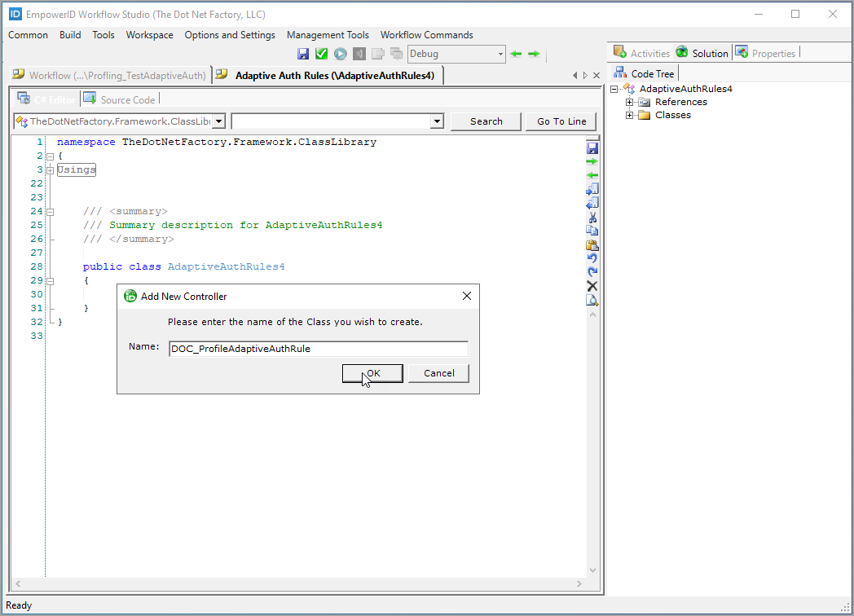Click the paste clipboard icon in editor sidebar
The image size is (854, 616).
point(592,244)
